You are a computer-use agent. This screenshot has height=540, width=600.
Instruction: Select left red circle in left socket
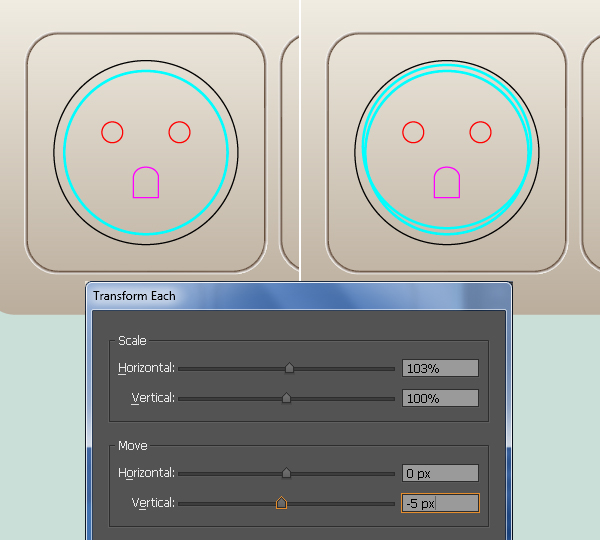point(112,132)
